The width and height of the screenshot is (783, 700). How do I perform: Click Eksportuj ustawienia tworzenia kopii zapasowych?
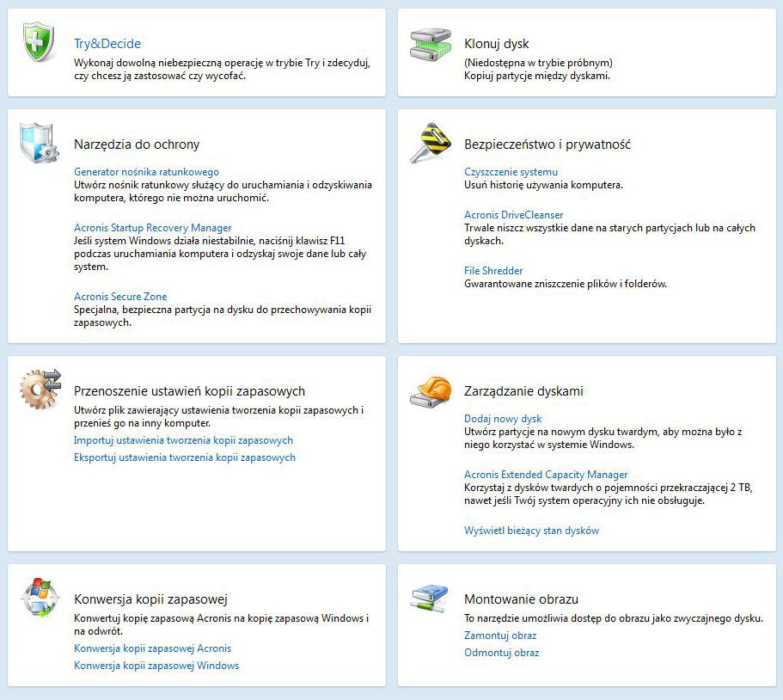[x=185, y=457]
